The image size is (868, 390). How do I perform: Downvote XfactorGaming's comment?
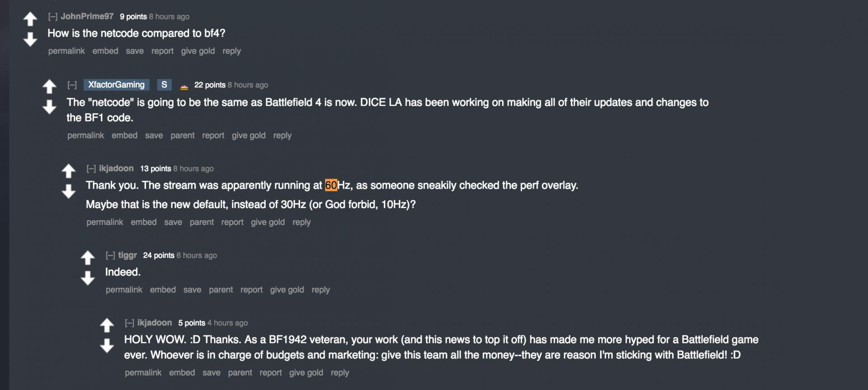(49, 107)
